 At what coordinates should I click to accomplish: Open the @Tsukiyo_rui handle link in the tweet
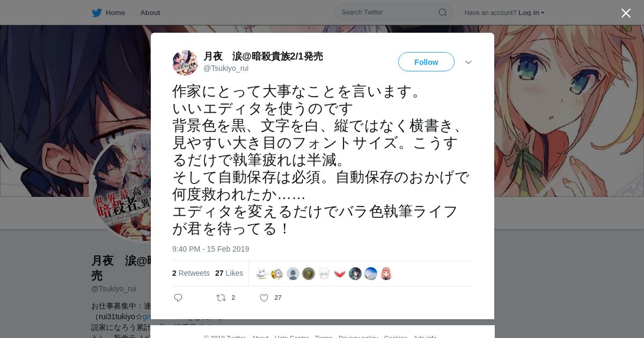[226, 68]
